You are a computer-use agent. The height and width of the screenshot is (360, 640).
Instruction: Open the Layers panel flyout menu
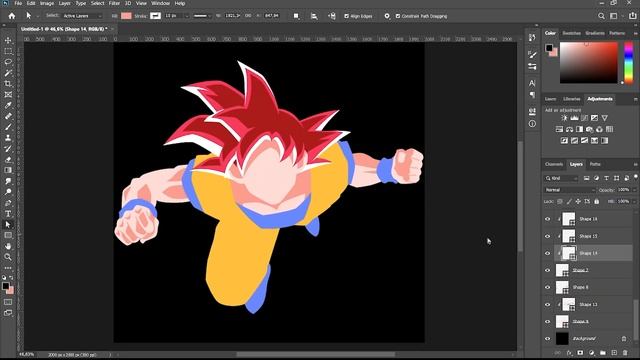tap(636, 164)
